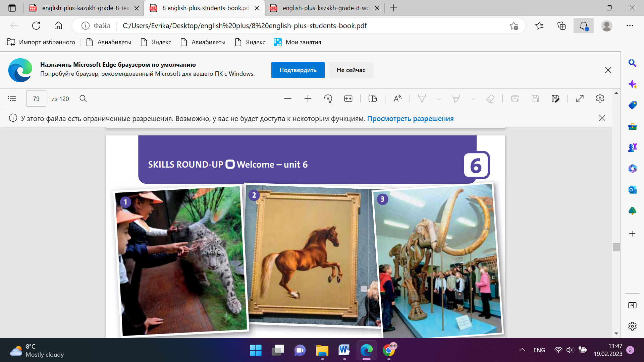Toggle page view layout

372,99
